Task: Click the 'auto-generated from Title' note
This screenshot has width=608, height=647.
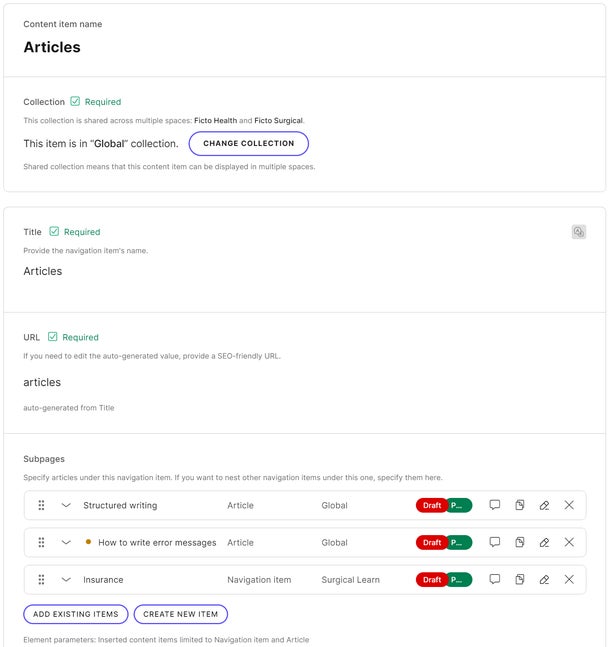Action: pos(69,408)
